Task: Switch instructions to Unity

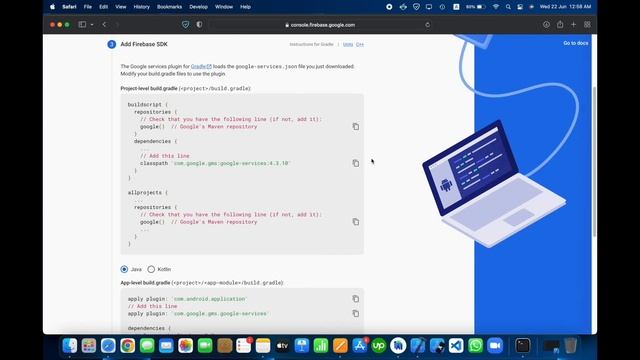Action: (x=348, y=44)
